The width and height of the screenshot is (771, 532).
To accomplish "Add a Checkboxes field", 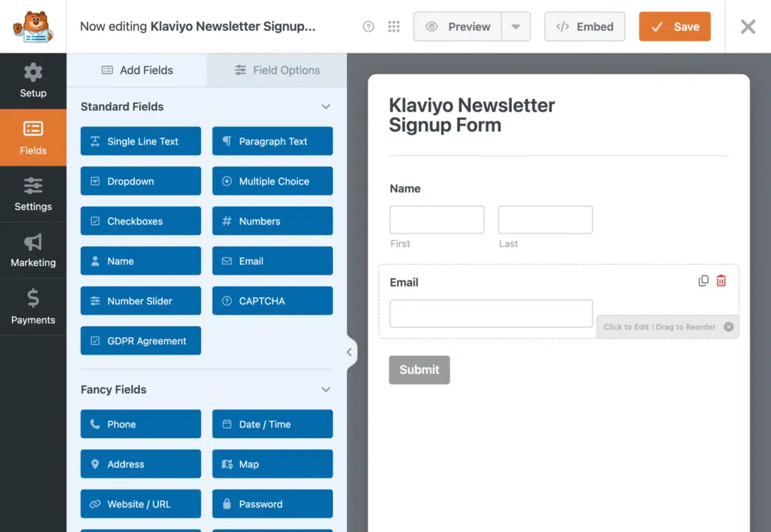I will [x=141, y=221].
